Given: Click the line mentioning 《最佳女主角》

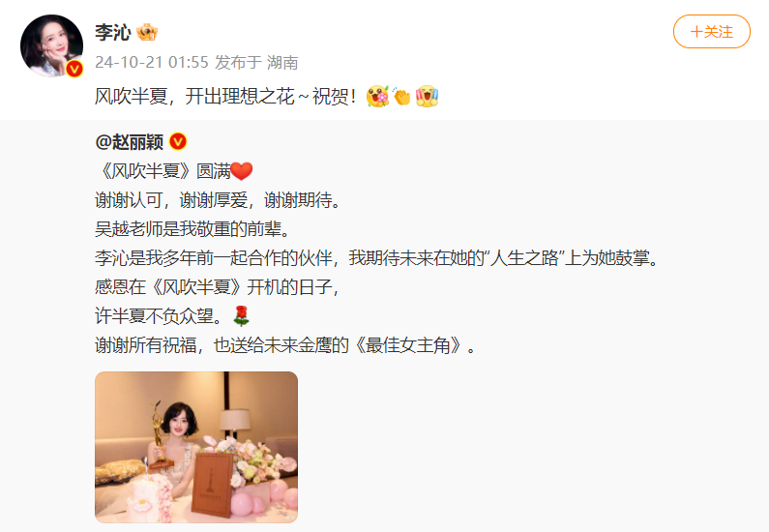Looking at the screenshot, I should point(285,345).
